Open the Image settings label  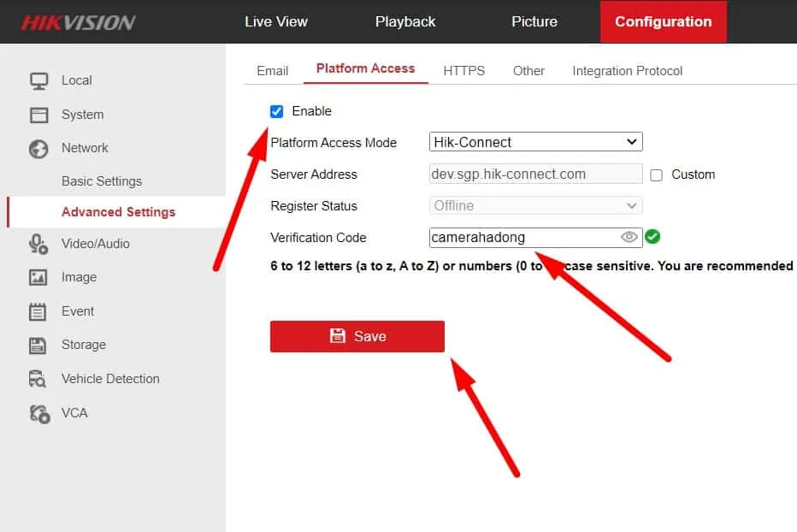[79, 277]
